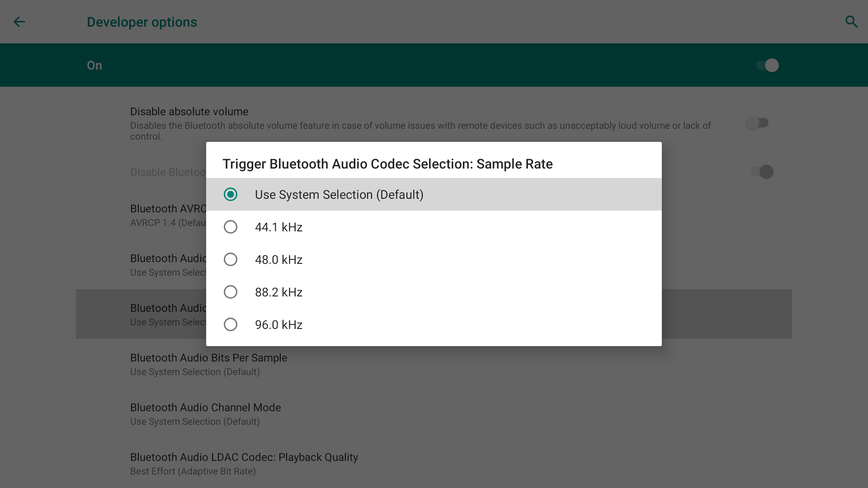Viewport: 868px width, 488px height.
Task: Click the back arrow icon
Action: [19, 22]
